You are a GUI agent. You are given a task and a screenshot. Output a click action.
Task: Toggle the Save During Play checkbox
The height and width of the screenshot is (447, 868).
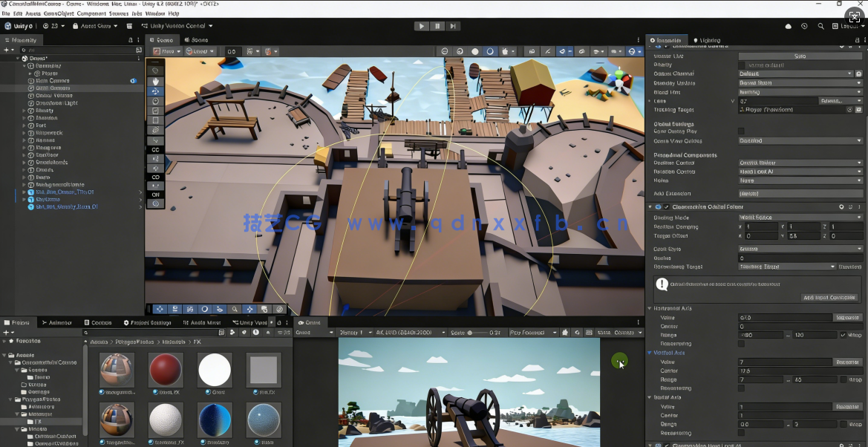tap(741, 131)
